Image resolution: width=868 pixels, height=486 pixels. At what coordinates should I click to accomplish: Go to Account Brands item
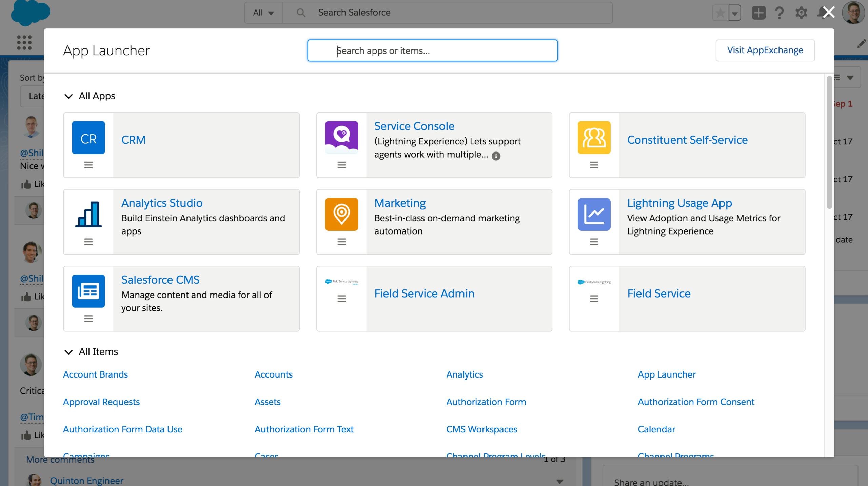click(x=95, y=374)
